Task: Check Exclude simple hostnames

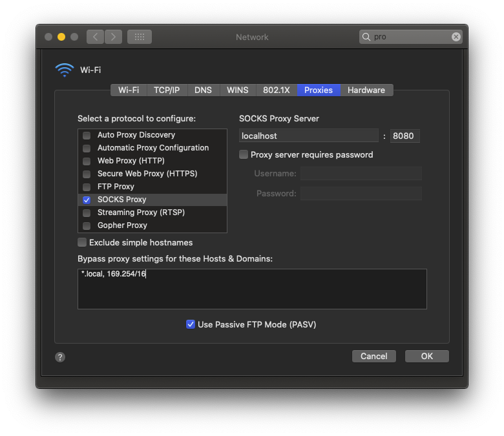Action: pyautogui.click(x=82, y=242)
